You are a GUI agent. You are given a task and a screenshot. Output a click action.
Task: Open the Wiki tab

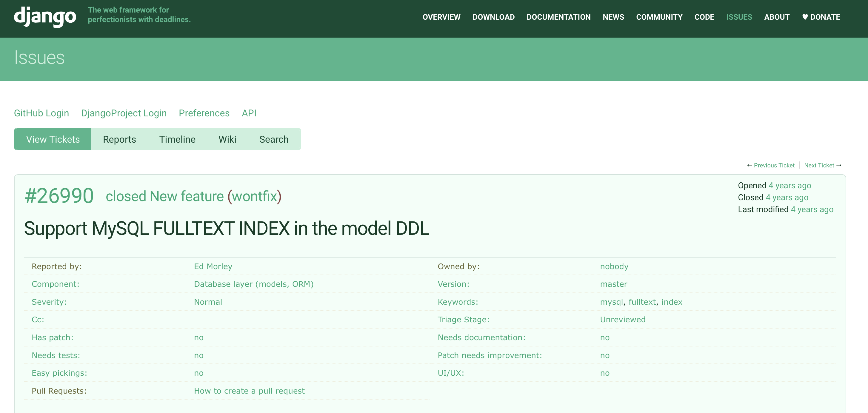tap(227, 139)
